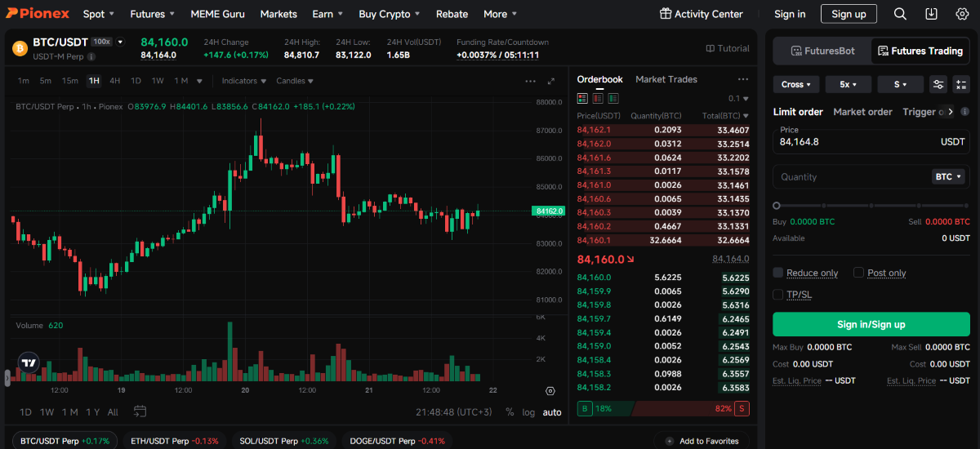Click info icon beside USDT-M Perp
This screenshot has width=980, height=449.
[x=91, y=57]
